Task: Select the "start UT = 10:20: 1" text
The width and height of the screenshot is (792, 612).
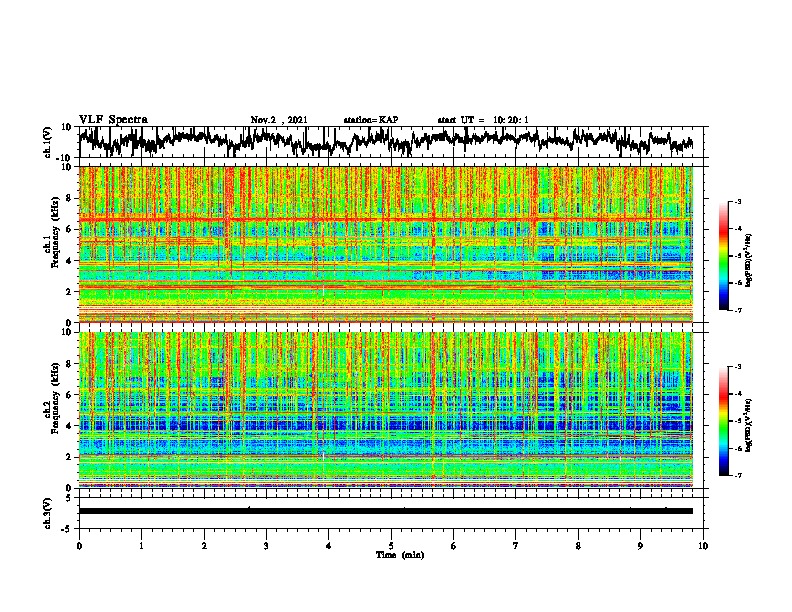Action: click(483, 120)
